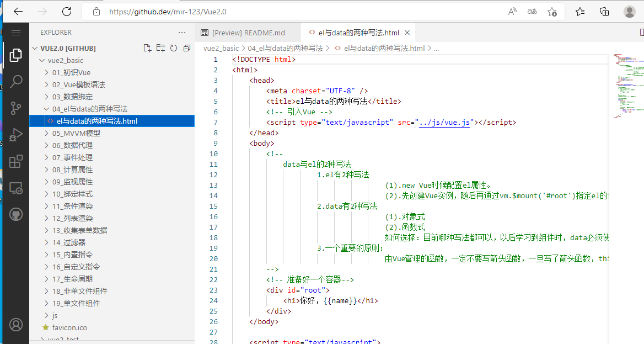Image resolution: width=644 pixels, height=344 pixels.
Task: Refresh the Explorer file tree
Action: (x=173, y=48)
